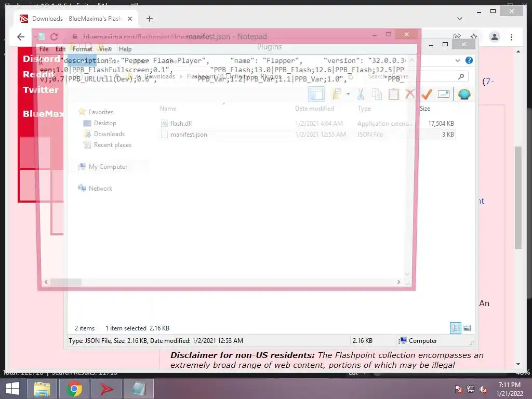
Task: Select My Computer in the navigation pane
Action: (108, 167)
